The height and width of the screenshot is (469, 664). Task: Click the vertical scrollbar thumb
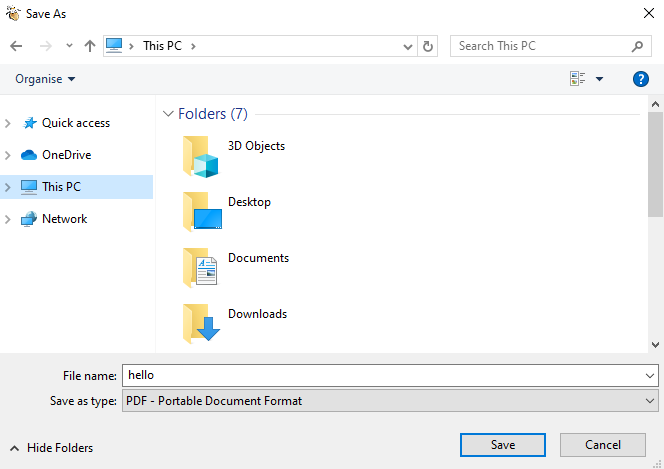point(655,165)
